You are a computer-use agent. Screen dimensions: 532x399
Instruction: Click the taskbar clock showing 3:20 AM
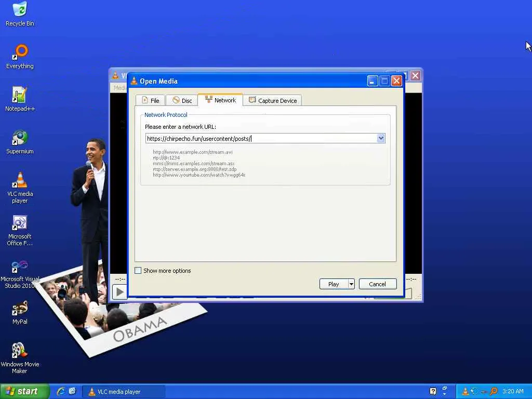(x=513, y=391)
